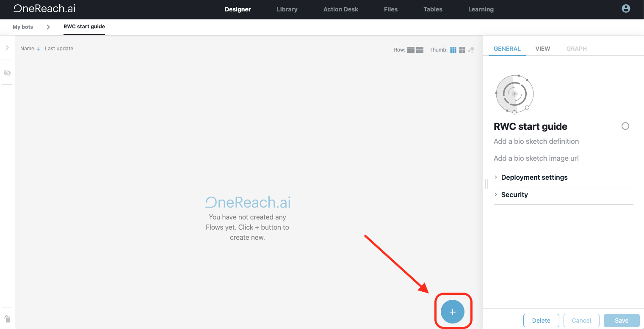Open the user account profile icon
644x329 pixels.
click(x=626, y=8)
